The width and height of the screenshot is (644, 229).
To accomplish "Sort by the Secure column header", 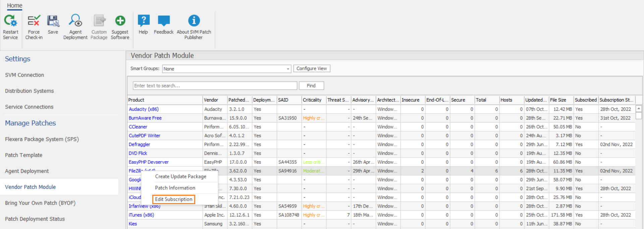I will [463, 100].
